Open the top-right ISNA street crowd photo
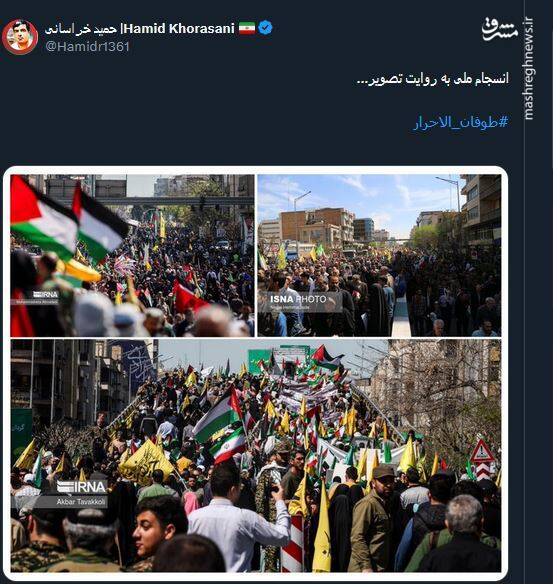This screenshot has height=584, width=553. pos(379,256)
